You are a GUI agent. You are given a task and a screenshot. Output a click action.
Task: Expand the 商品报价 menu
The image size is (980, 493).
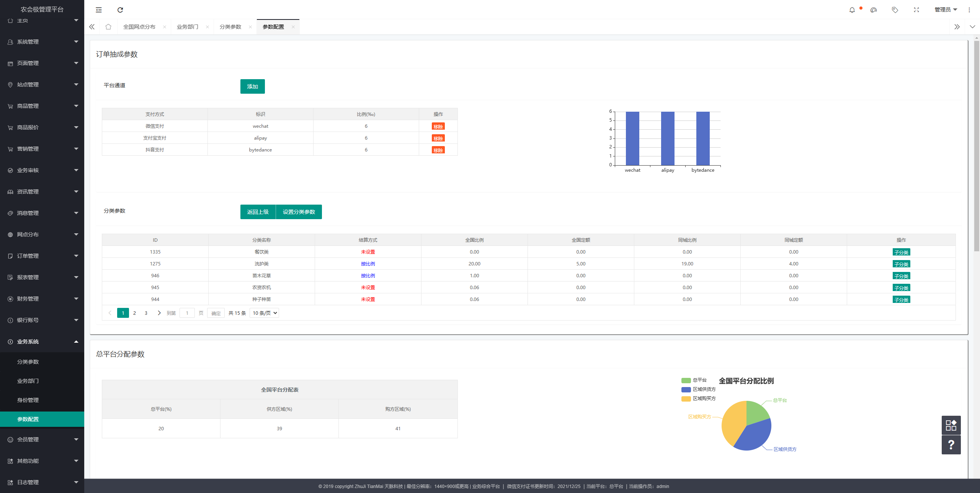pyautogui.click(x=42, y=127)
